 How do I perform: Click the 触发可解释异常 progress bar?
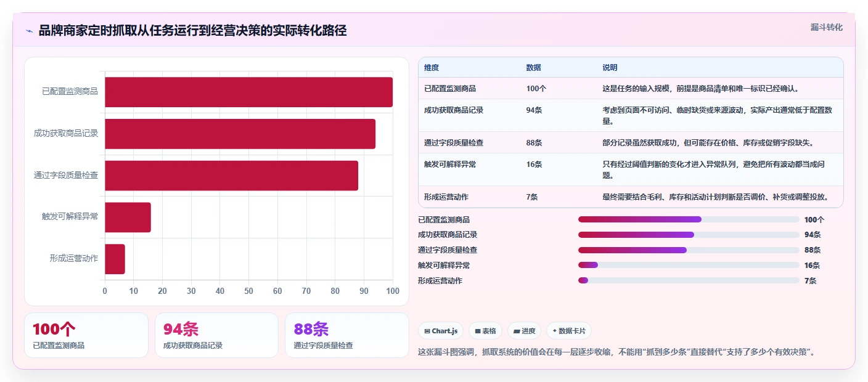point(689,265)
